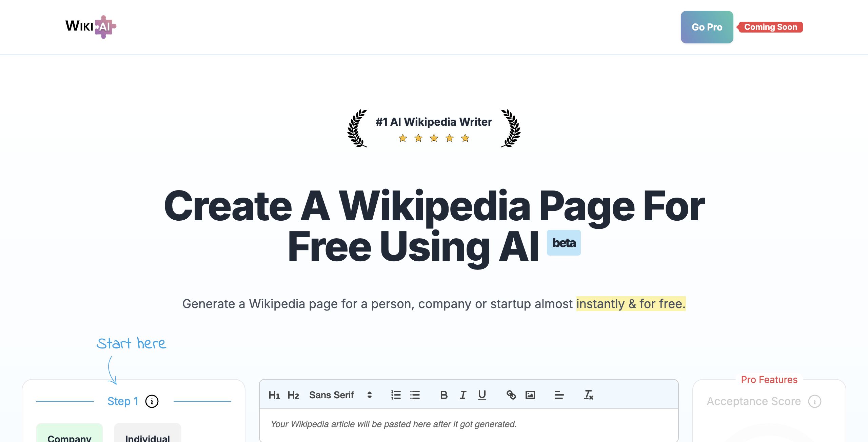Insert a bulleted list
Screen dimensions: 868x442
[415, 395]
